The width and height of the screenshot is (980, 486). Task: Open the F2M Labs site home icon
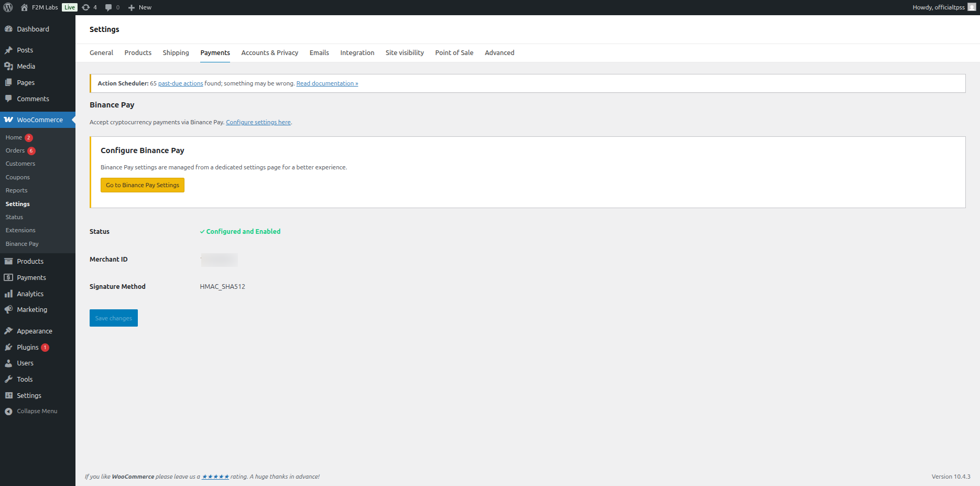point(24,7)
